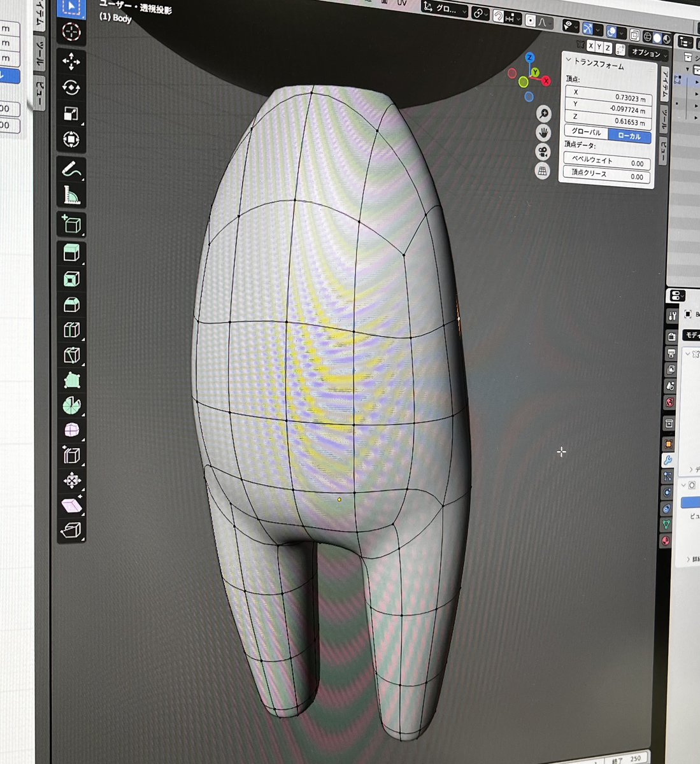Switch to the ツール sidebar tab

coord(664,119)
